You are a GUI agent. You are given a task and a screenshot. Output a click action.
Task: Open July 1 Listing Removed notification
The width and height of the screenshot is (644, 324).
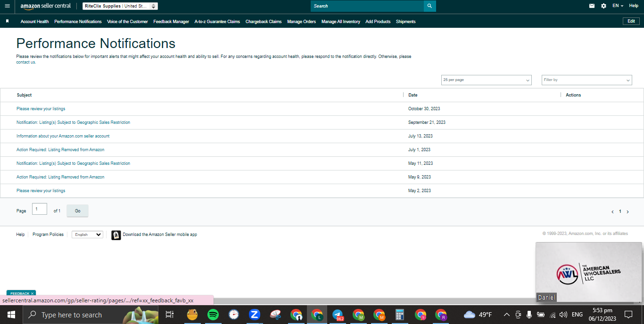pos(60,150)
